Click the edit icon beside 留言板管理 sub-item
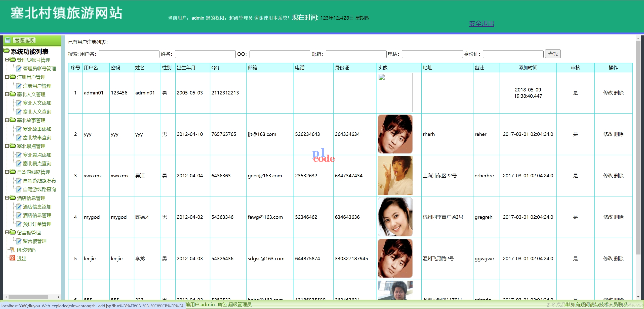Image resolution: width=644 pixels, height=309 pixels. 19,241
